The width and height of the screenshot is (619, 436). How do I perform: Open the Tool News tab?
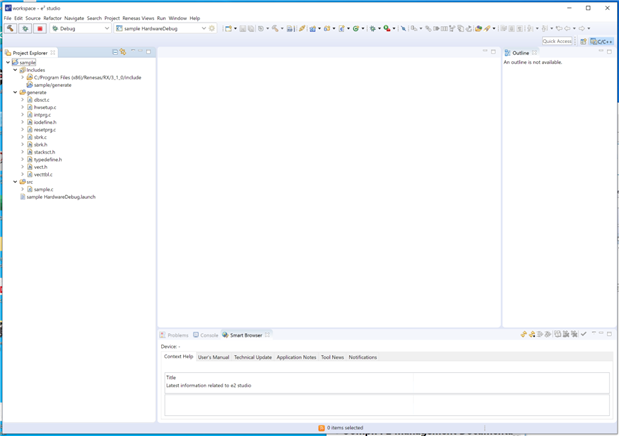point(332,357)
